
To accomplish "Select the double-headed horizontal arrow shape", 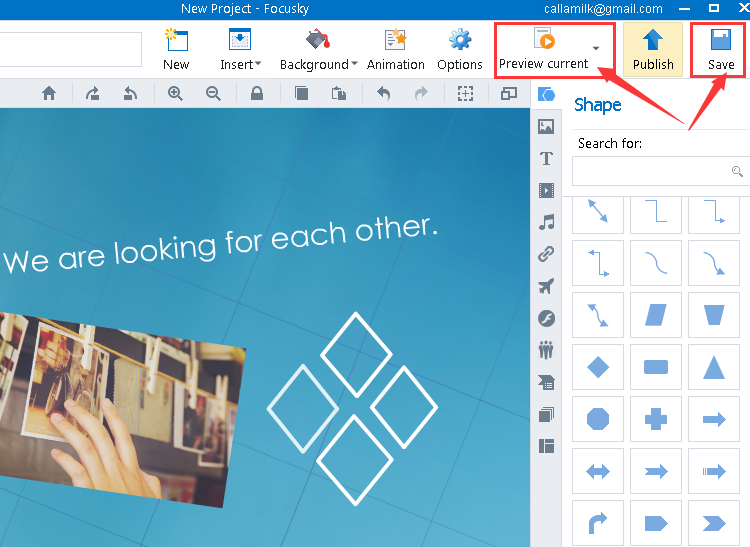I will pos(598,471).
